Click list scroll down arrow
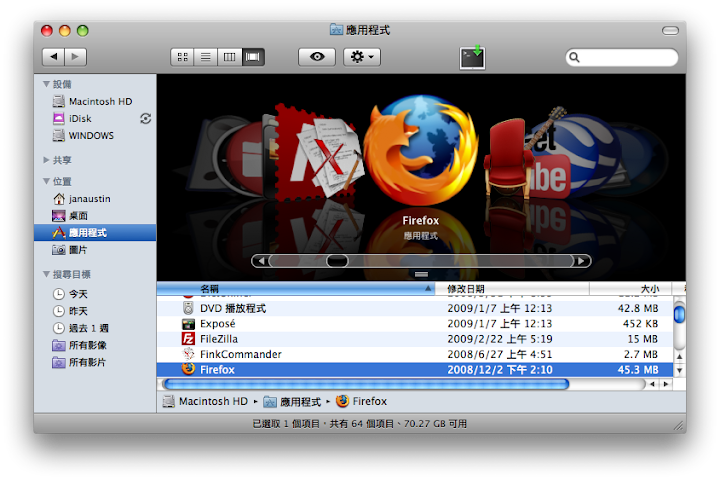Viewport: 720px width, 480px height. [x=679, y=370]
